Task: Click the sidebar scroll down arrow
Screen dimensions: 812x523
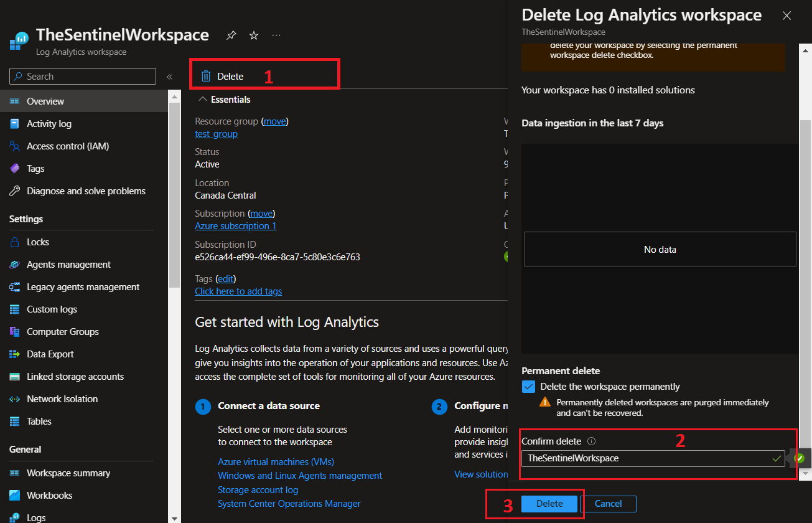Action: (175, 518)
